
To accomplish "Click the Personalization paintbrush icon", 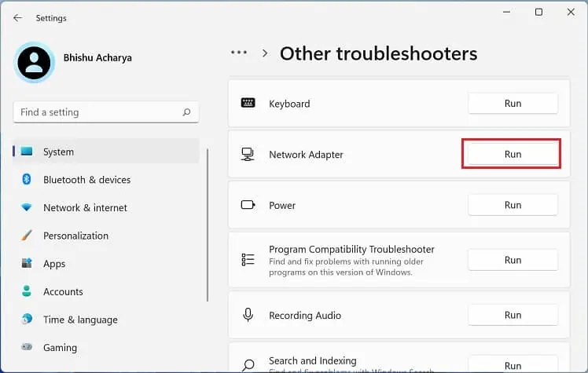I will pos(27,236).
